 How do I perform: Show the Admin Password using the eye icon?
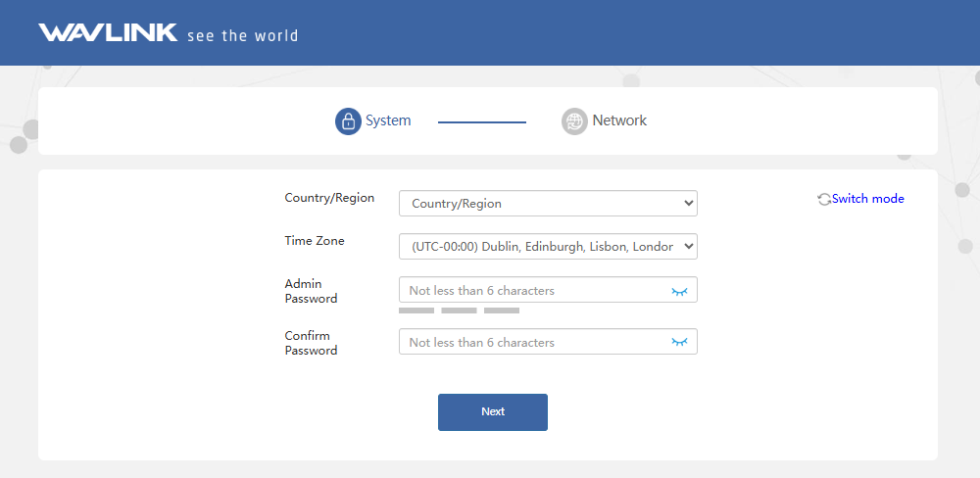point(679,291)
